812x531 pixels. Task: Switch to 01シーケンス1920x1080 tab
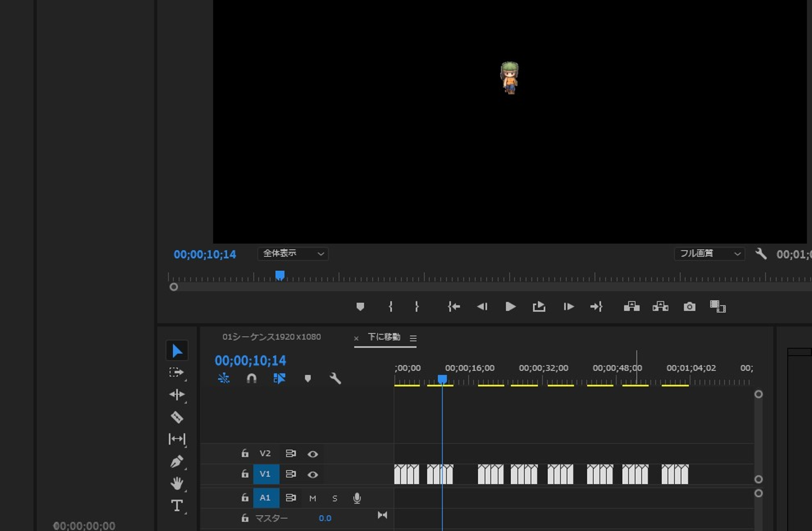271,337
